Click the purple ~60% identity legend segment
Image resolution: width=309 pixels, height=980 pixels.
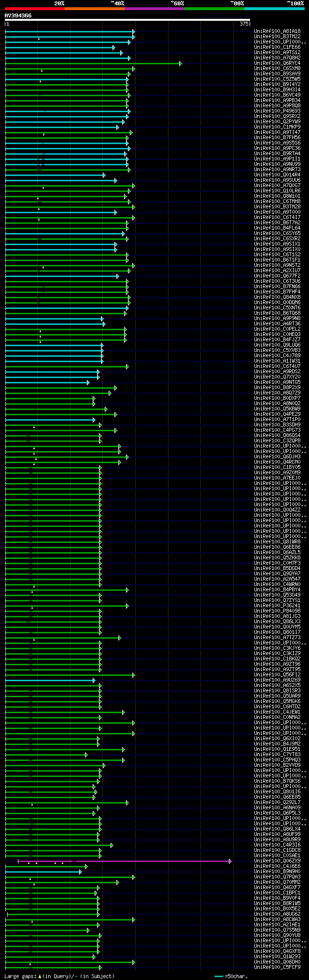(154, 8)
